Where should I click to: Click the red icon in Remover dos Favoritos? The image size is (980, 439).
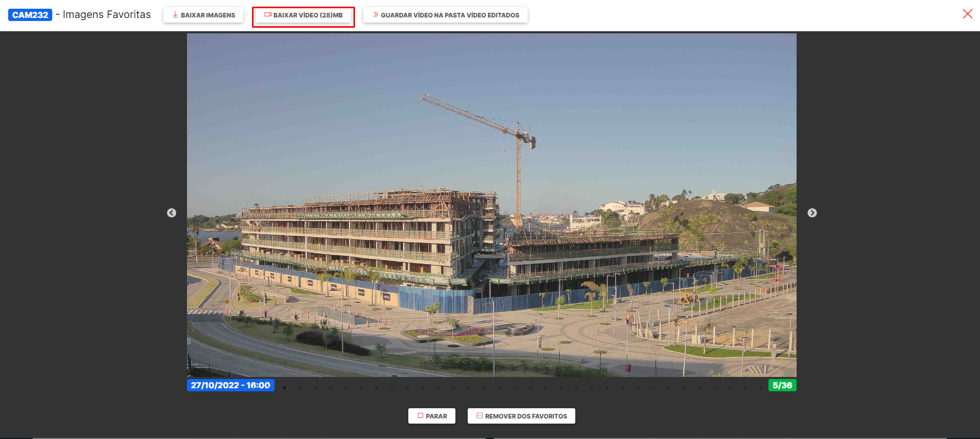click(x=479, y=416)
